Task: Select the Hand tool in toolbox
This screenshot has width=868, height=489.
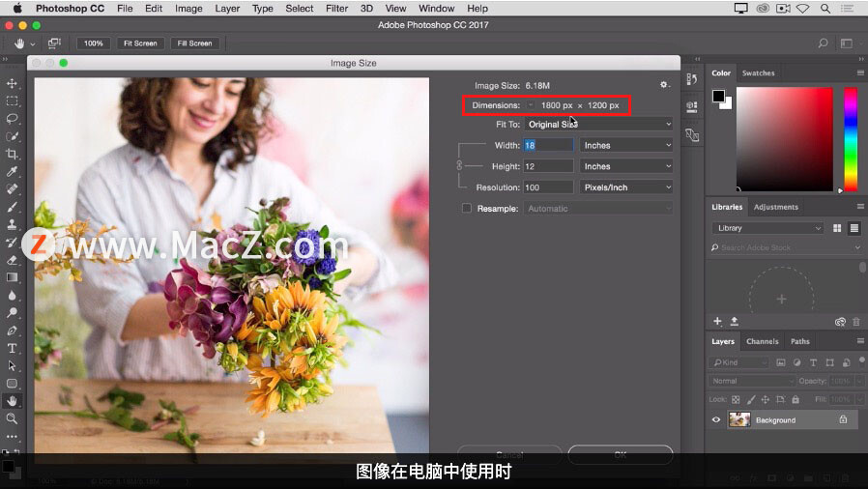Action: point(12,401)
